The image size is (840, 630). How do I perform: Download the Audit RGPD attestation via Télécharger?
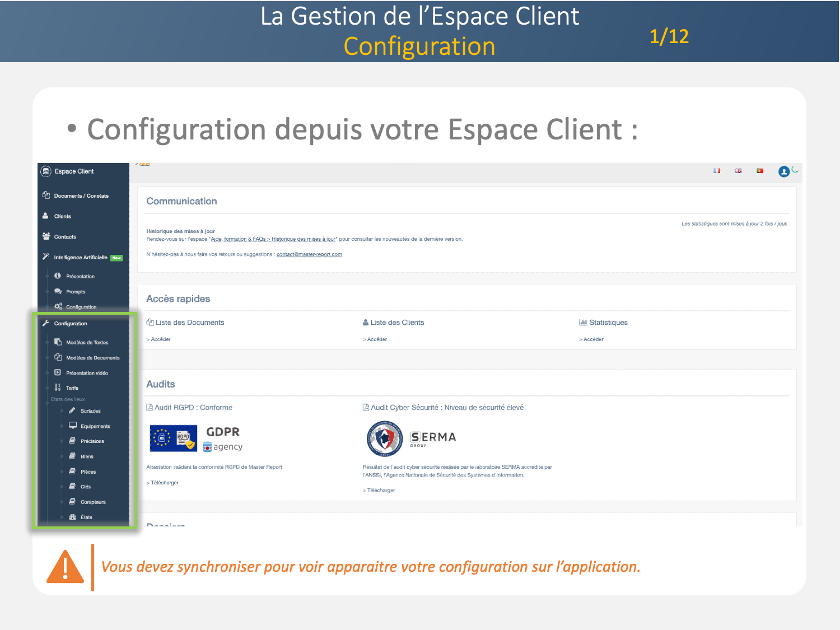pyautogui.click(x=165, y=483)
